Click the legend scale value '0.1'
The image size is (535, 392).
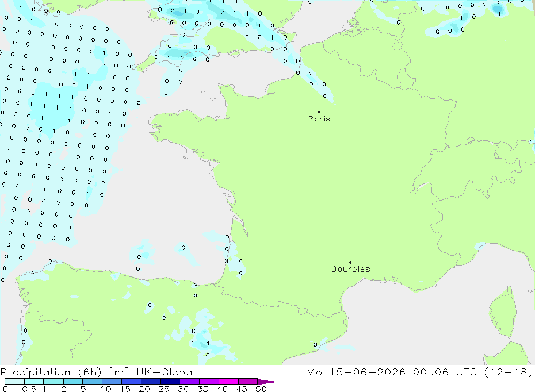click(9, 389)
